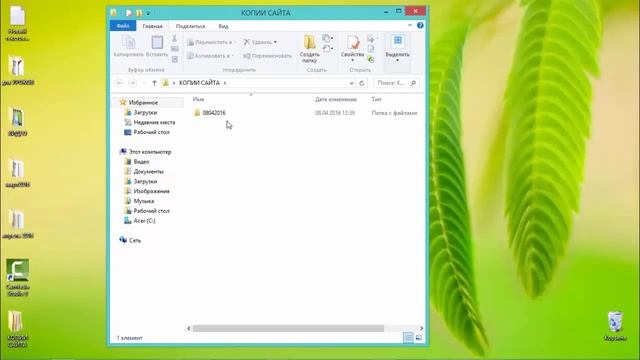This screenshot has width=640, height=360.
Task: Minimize the КОПИИ САЙТА window
Action: click(x=386, y=12)
